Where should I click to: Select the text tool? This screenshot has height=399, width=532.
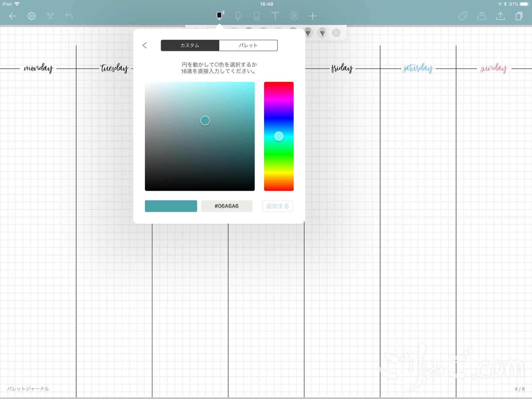[x=275, y=16]
